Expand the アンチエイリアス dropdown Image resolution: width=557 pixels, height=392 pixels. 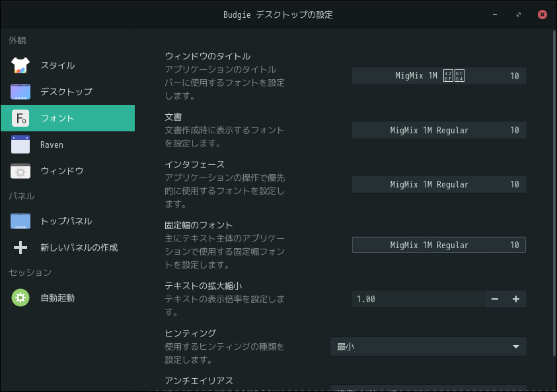coord(428,388)
